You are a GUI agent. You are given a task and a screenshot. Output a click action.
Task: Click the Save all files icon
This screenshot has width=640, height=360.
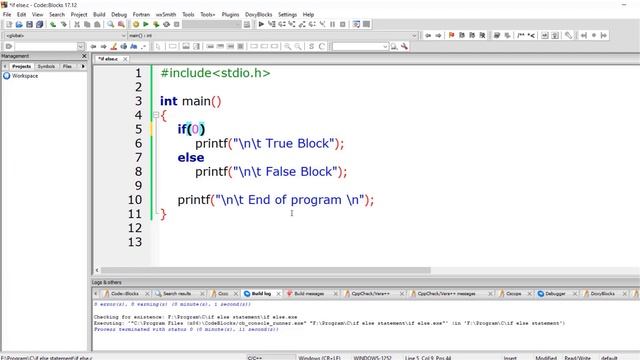[40, 24]
